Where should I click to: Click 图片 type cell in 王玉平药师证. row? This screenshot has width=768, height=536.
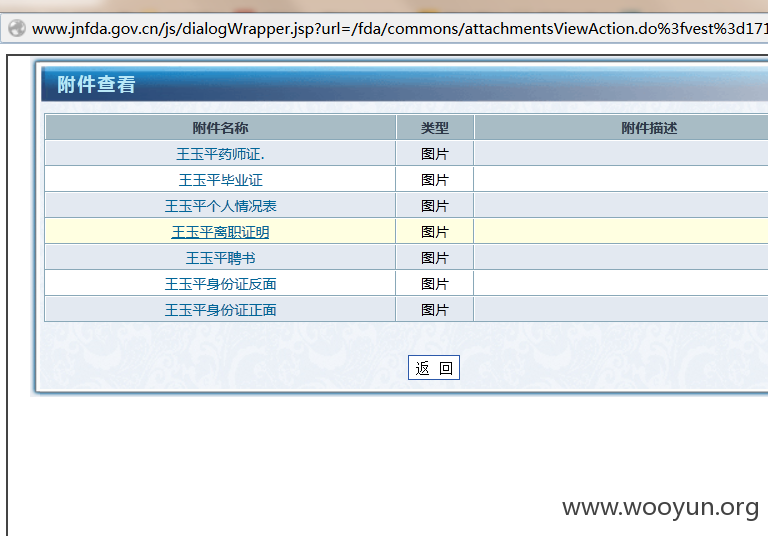click(435, 154)
